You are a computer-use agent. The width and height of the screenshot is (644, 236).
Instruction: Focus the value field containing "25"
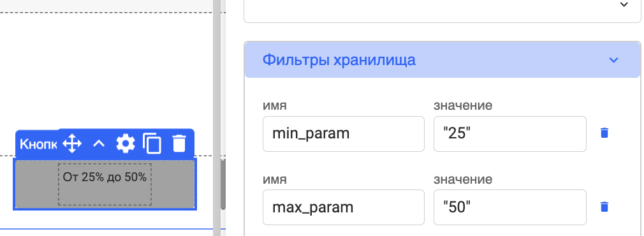point(509,133)
